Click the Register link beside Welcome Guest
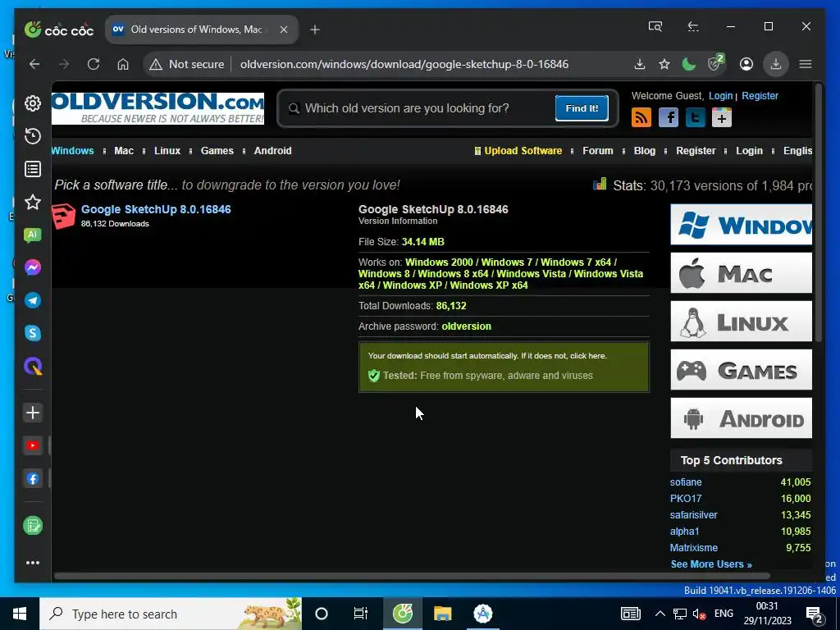 click(760, 95)
